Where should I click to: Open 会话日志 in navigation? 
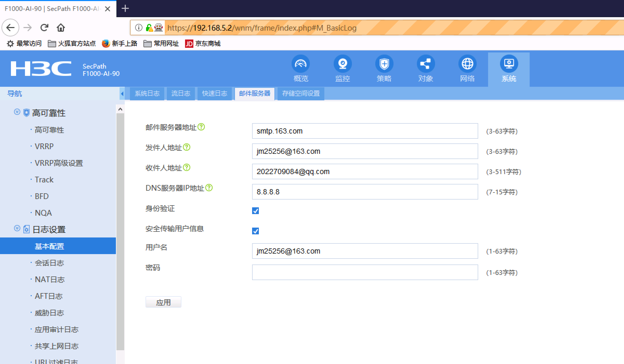pyautogui.click(x=49, y=263)
